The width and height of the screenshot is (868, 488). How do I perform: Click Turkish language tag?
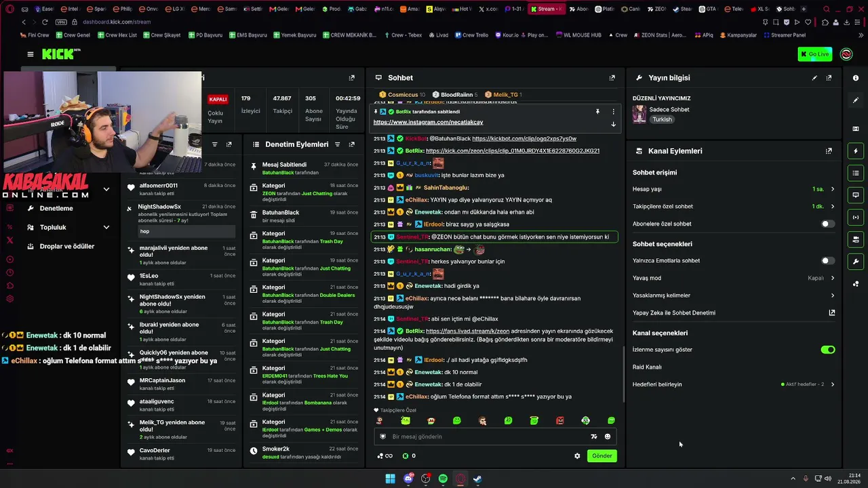662,119
